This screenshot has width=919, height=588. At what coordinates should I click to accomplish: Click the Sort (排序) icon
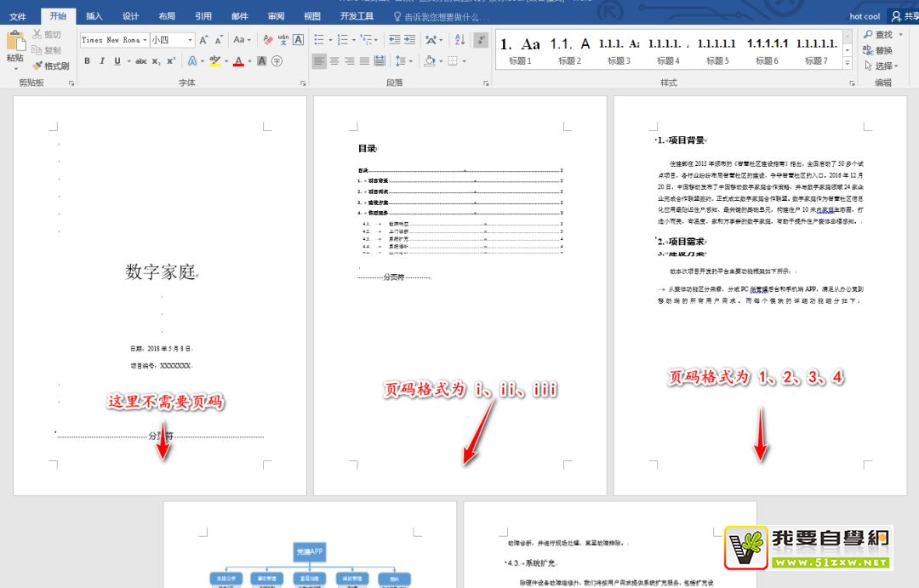tap(459, 40)
